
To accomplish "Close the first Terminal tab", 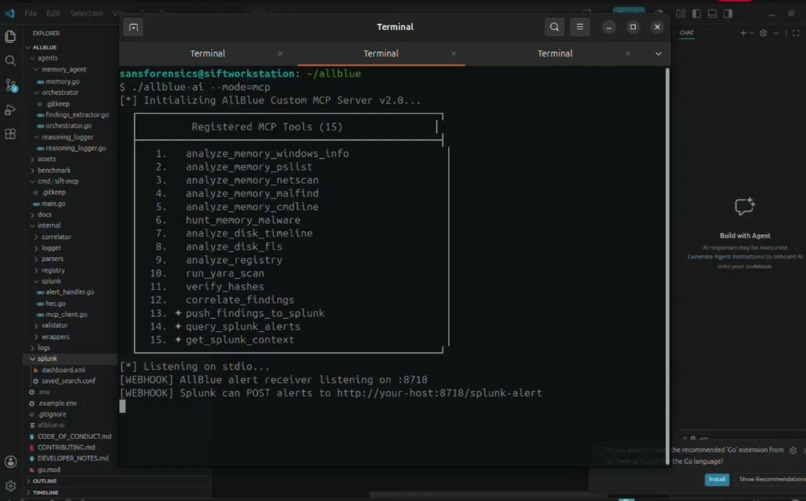I will point(280,53).
